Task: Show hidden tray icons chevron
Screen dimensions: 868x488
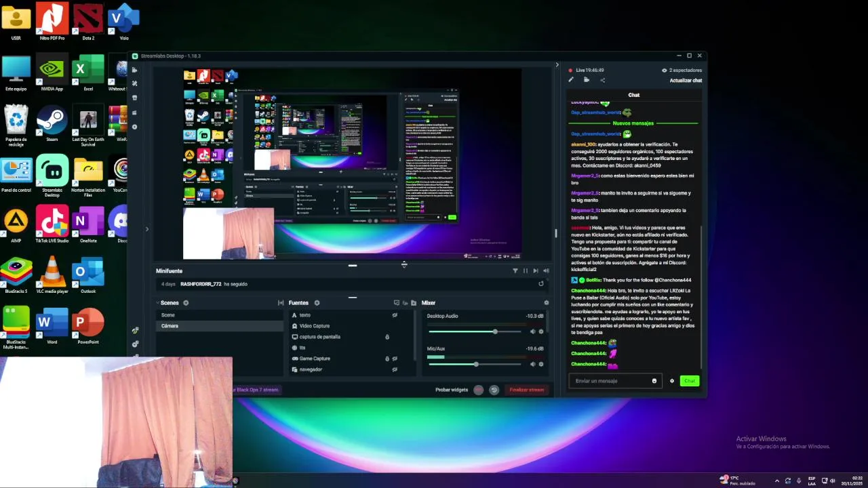Action: (777, 481)
